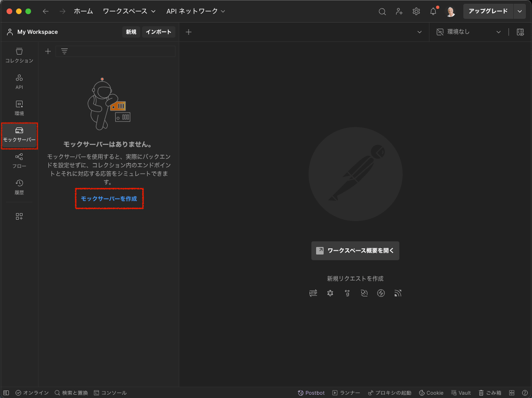Expand the API ネットワーク dropdown
Screen dimensions: 532x398
pyautogui.click(x=196, y=11)
